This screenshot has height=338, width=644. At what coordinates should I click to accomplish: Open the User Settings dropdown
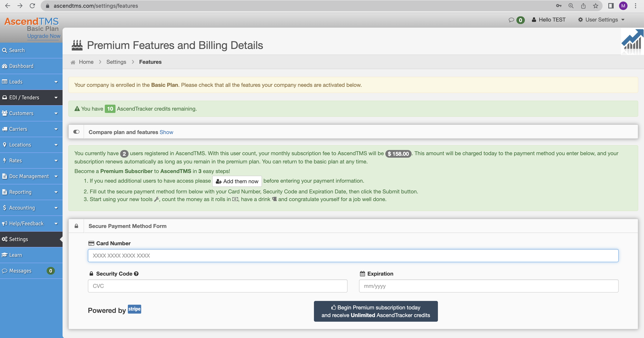point(601,20)
